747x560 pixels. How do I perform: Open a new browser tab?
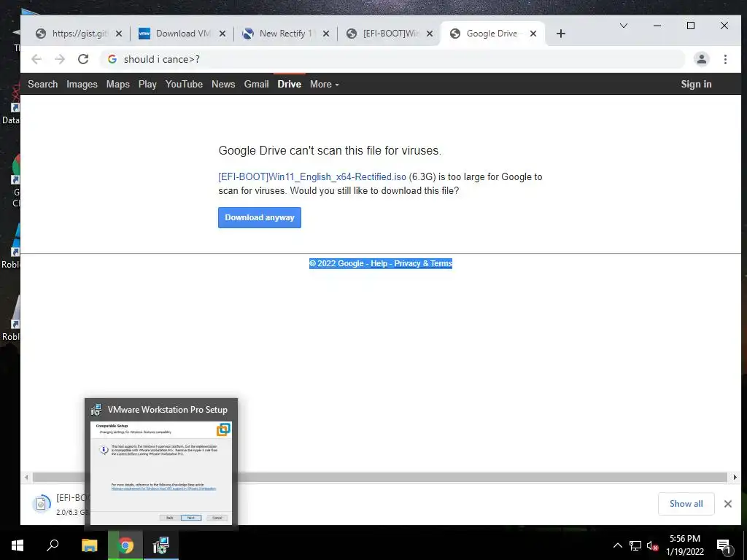(561, 34)
